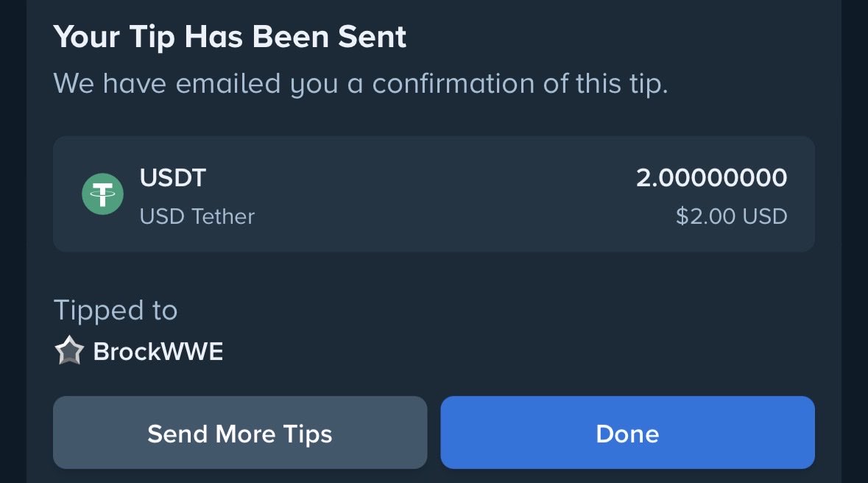868x483 pixels.
Task: Click the green Tether coin icon
Action: pyautogui.click(x=102, y=194)
